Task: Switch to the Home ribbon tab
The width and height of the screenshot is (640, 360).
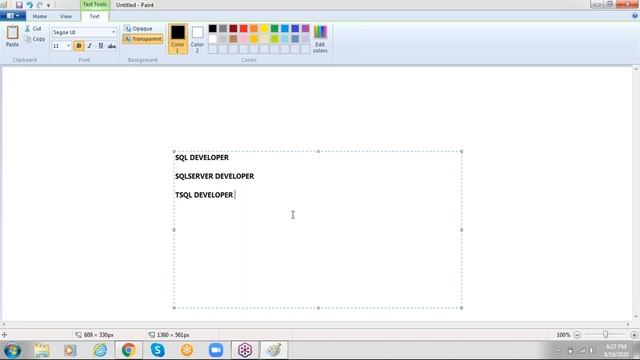Action: coord(40,16)
